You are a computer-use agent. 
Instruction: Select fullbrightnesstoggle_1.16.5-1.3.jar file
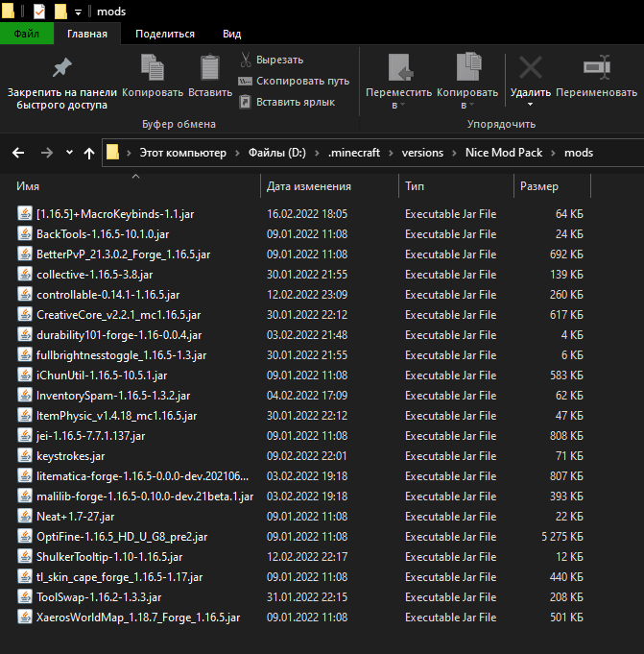121,355
